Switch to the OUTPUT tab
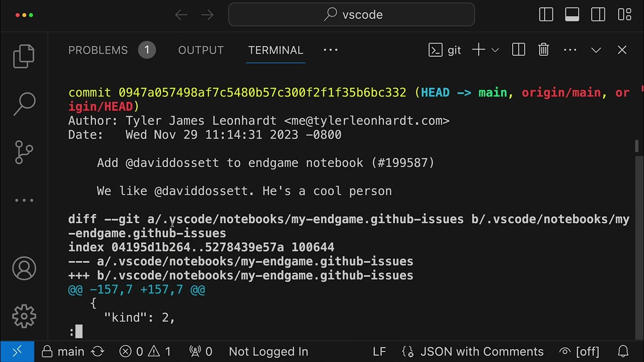Screen dimensions: 644x362 201,50
